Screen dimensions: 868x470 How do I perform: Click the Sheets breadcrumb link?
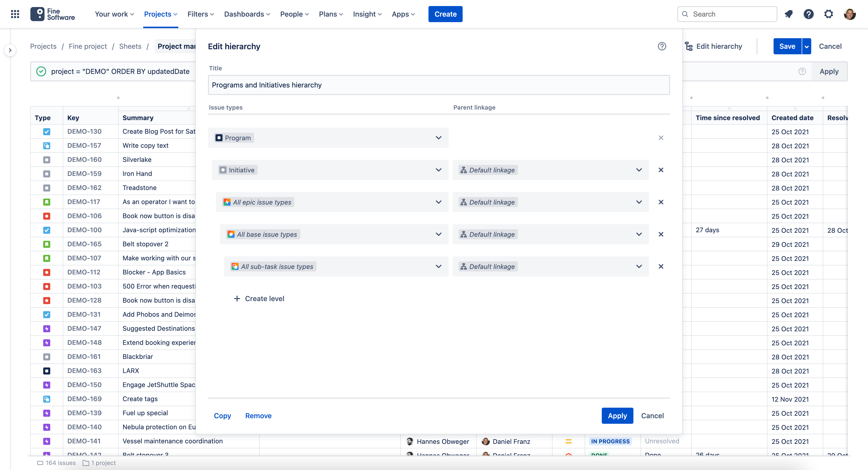click(130, 46)
